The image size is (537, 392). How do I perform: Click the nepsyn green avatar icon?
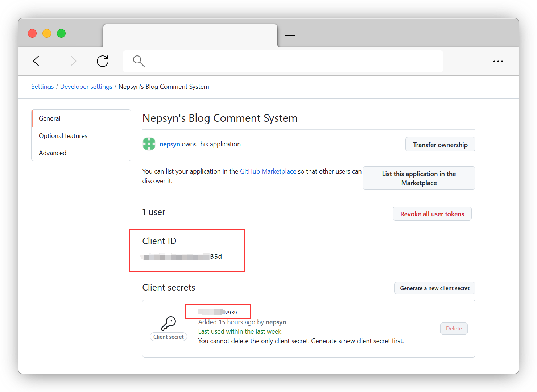(149, 144)
